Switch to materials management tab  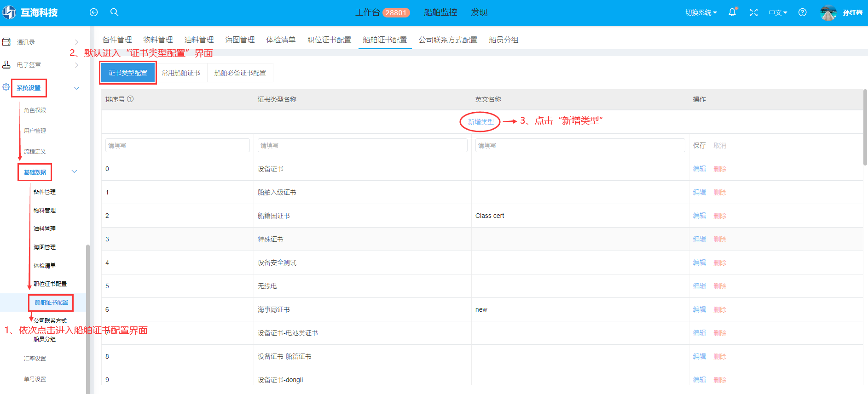point(158,40)
